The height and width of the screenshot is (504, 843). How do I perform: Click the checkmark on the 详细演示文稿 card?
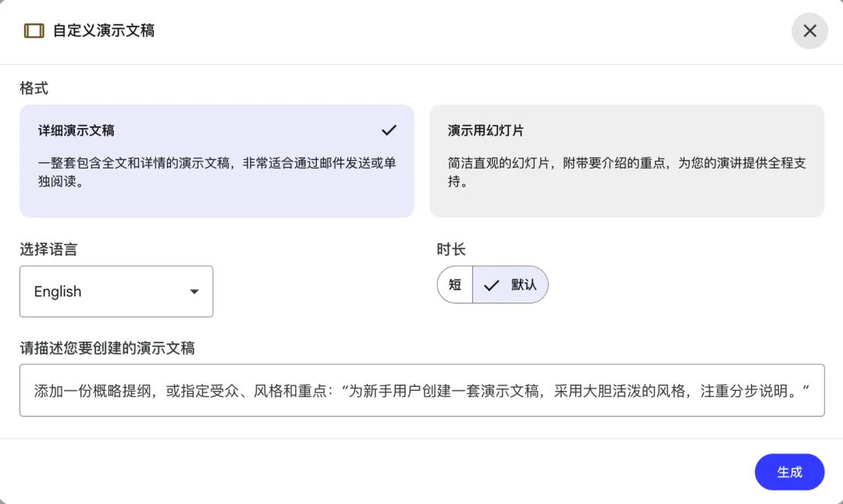tap(389, 130)
